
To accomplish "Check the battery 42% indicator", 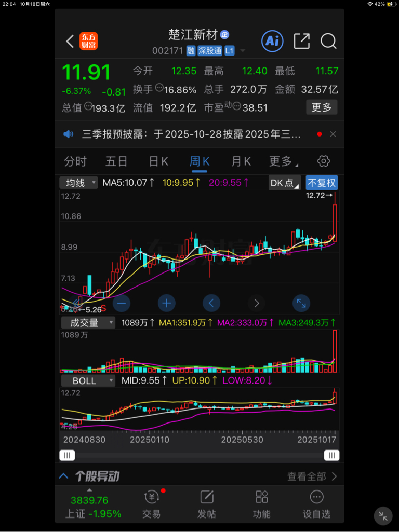I will click(386, 4).
